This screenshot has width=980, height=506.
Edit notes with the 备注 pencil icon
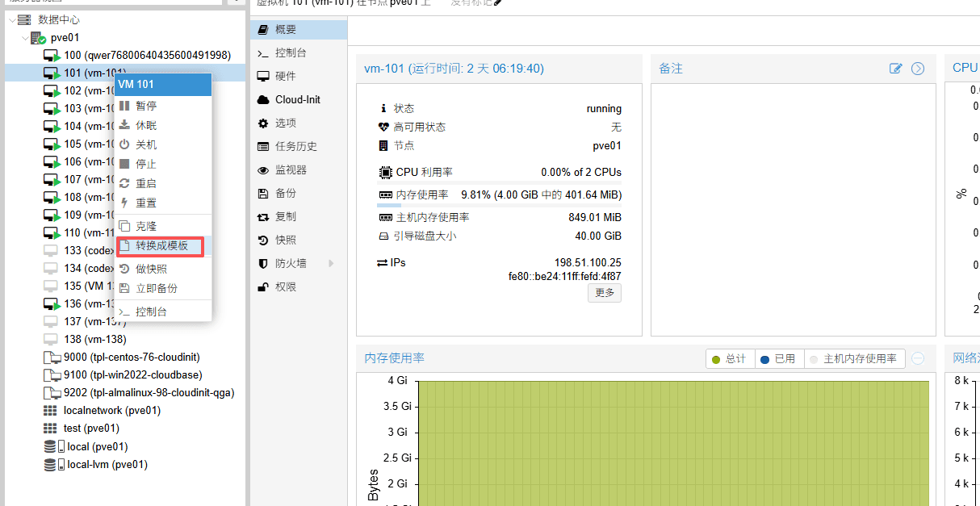pos(895,69)
